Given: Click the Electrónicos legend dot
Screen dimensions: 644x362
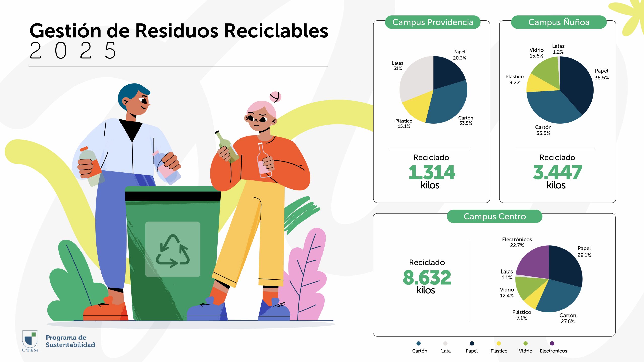Looking at the screenshot, I should (x=552, y=343).
